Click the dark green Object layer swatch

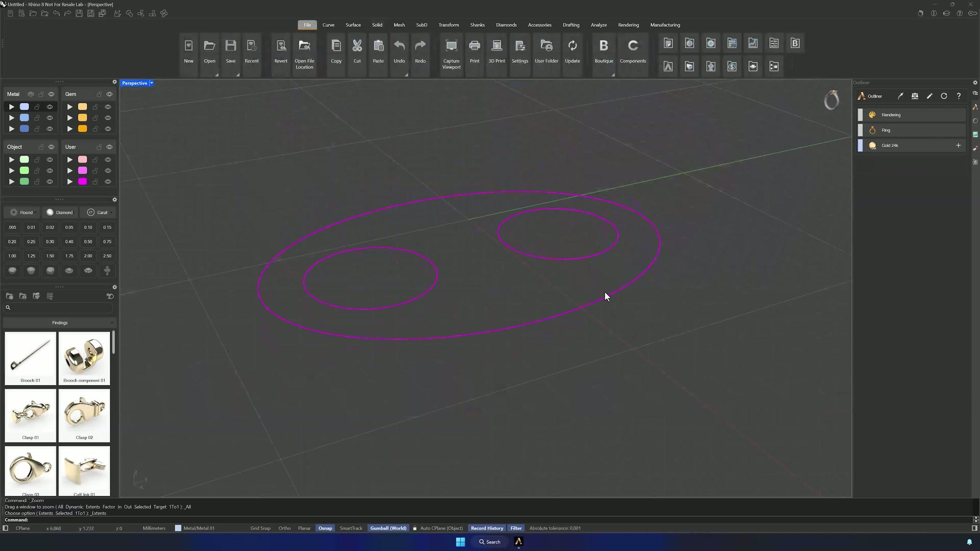[24, 181]
